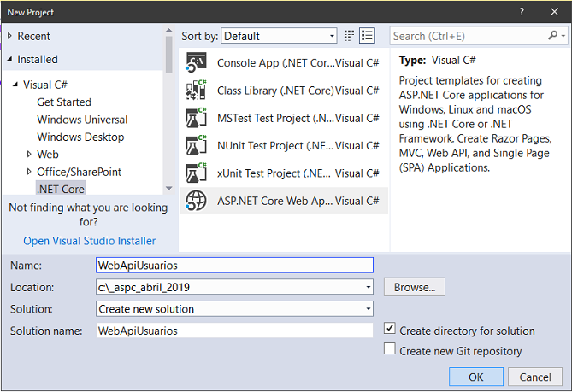Select MSTest Test Project template name

pos(275,118)
